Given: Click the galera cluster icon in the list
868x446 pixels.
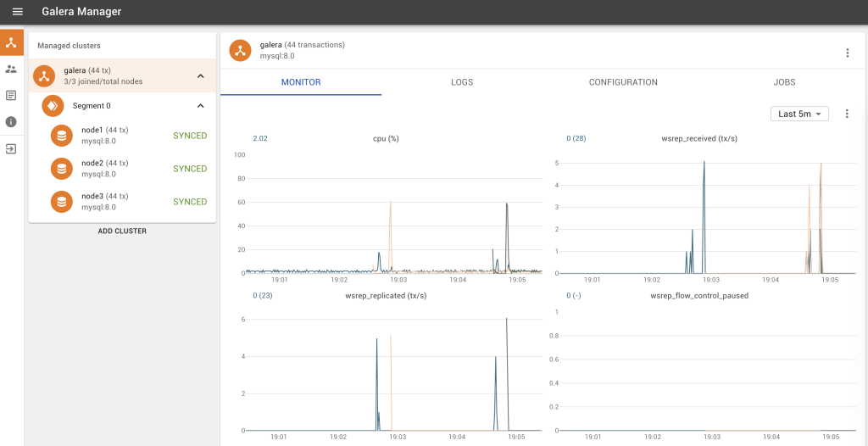Looking at the screenshot, I should pyautogui.click(x=44, y=76).
